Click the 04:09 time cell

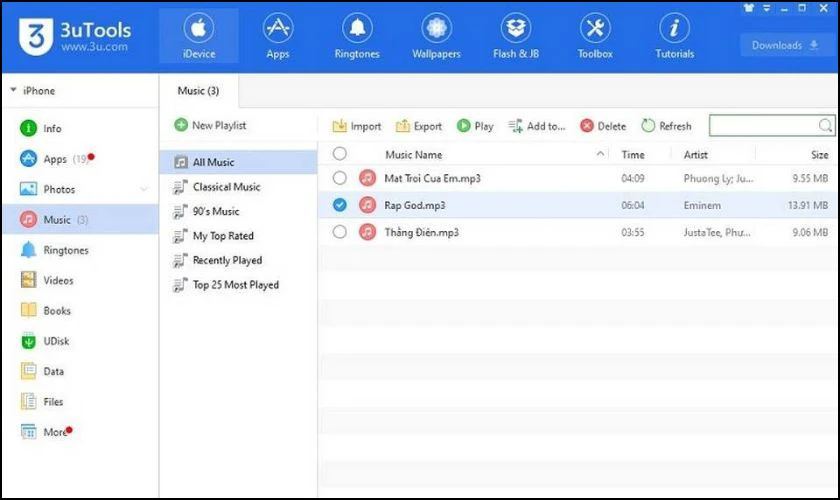[x=633, y=178]
